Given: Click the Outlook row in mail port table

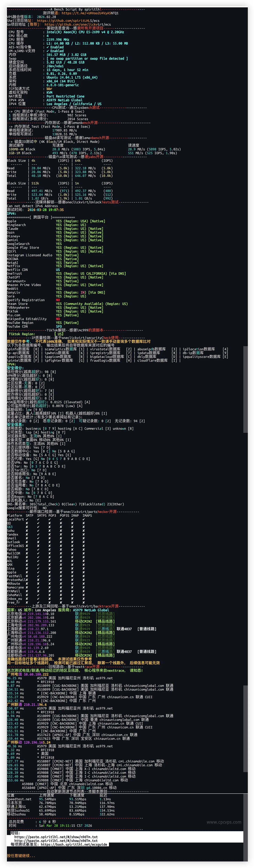Looking at the screenshot, I should [46, 542].
